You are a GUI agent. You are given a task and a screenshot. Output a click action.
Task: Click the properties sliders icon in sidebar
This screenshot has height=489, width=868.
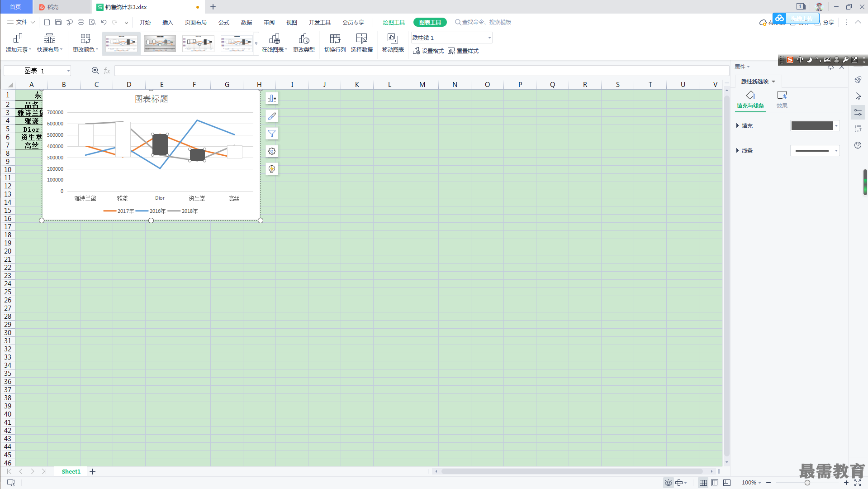[x=858, y=112]
